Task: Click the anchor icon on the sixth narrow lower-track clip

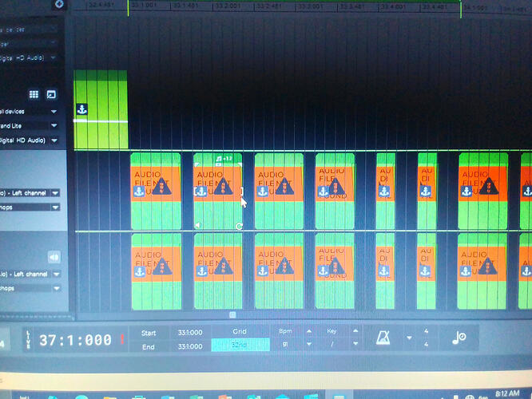Action: click(424, 271)
